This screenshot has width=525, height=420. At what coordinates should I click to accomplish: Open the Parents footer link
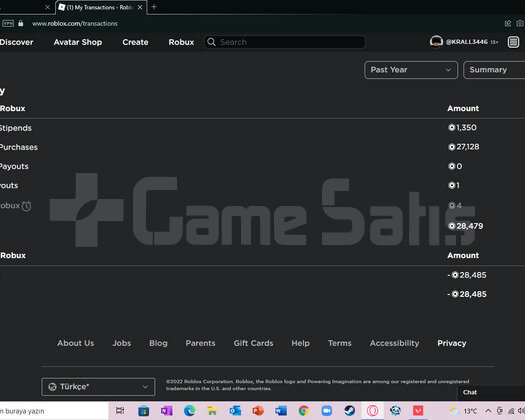(x=200, y=343)
